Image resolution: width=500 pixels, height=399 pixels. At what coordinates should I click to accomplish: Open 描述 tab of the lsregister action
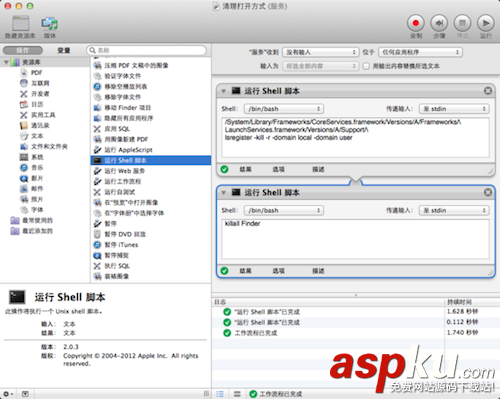click(318, 169)
